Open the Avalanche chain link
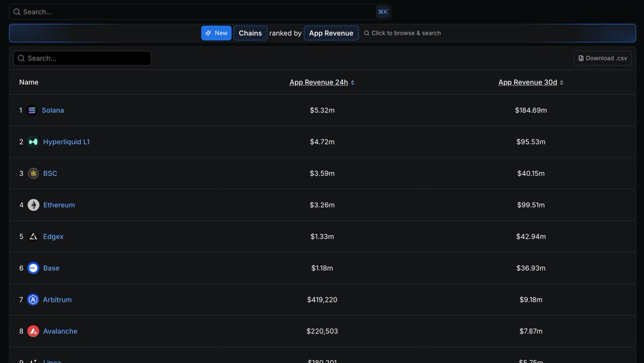644x363 pixels. 60,331
